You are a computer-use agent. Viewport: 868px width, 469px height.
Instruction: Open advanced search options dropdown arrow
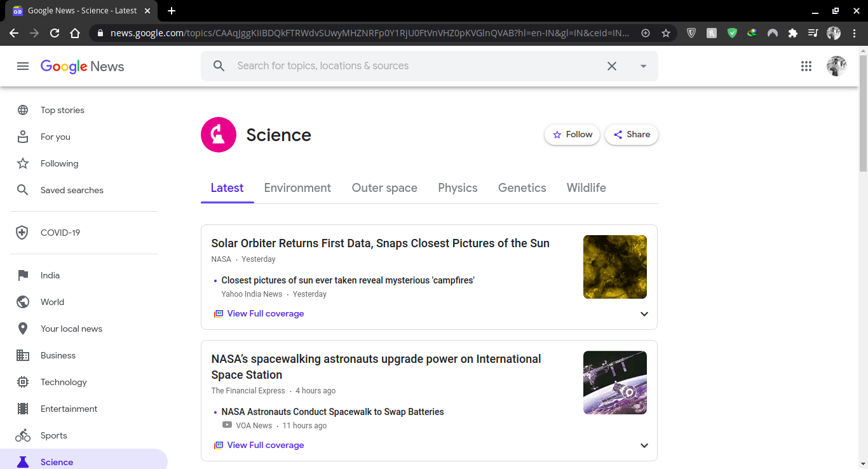click(644, 66)
